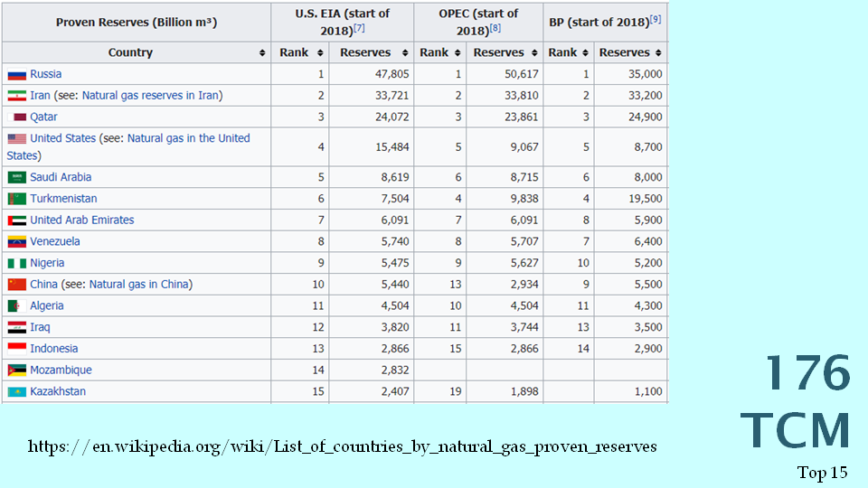Sort the table by Country column arrows

pos(262,53)
